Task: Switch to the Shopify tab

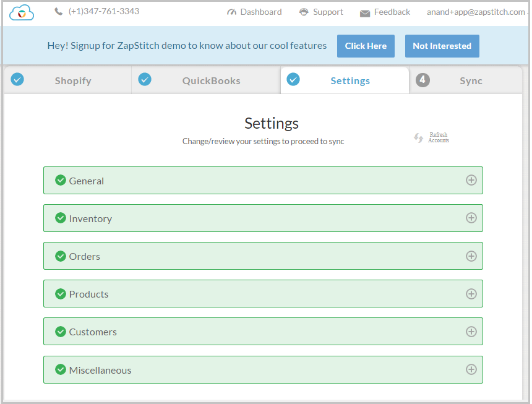Action: tap(68, 80)
